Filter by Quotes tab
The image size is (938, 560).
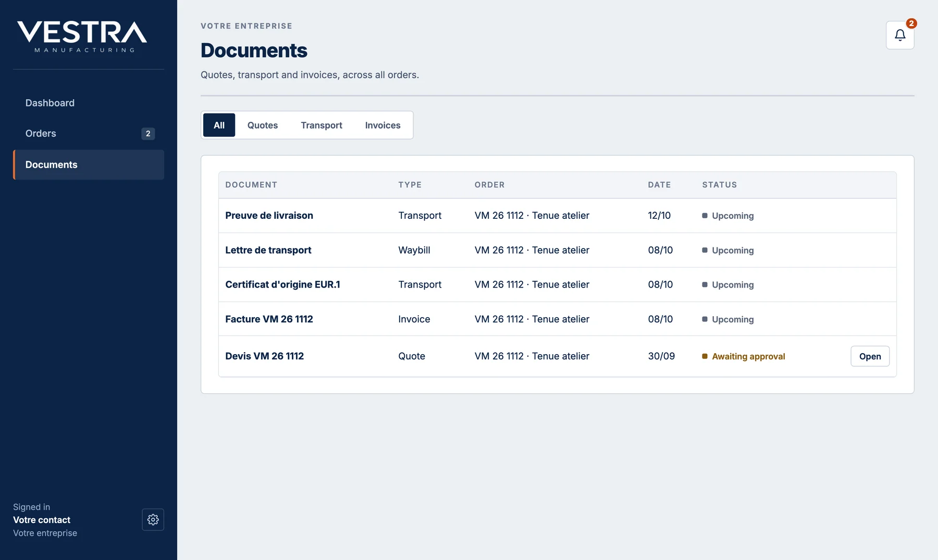(x=263, y=125)
